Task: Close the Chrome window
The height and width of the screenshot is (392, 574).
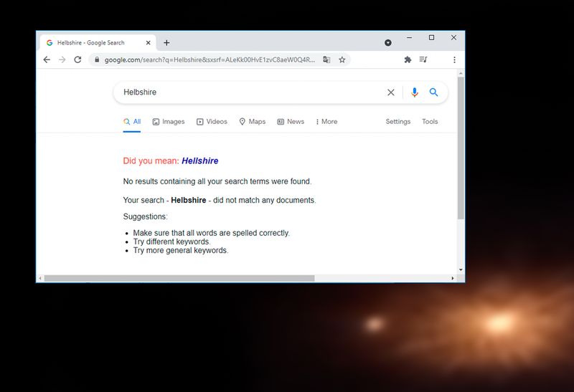Action: (x=454, y=38)
